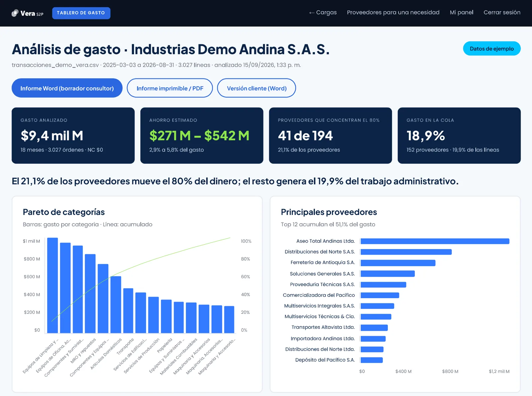Click the Proveeduría Técnicas S.A.S. bar

point(383,285)
